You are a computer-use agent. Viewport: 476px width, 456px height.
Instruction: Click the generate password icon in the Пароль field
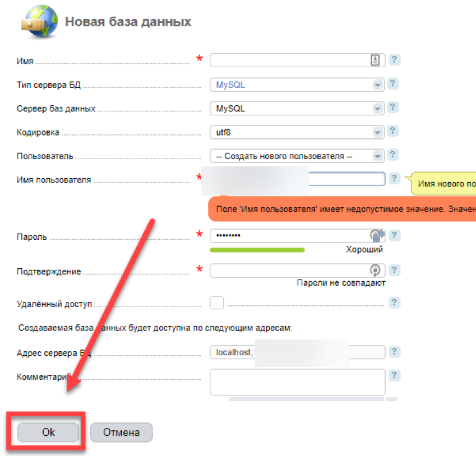coord(377,235)
